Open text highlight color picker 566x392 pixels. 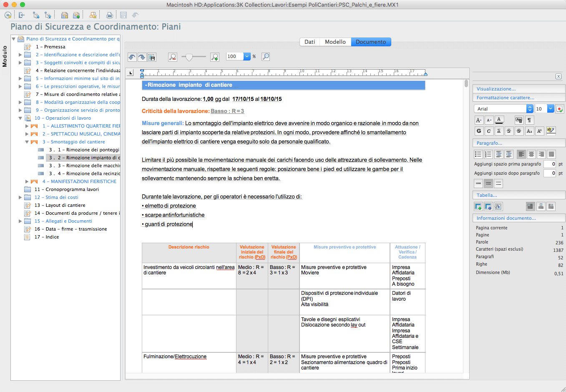tap(551, 131)
